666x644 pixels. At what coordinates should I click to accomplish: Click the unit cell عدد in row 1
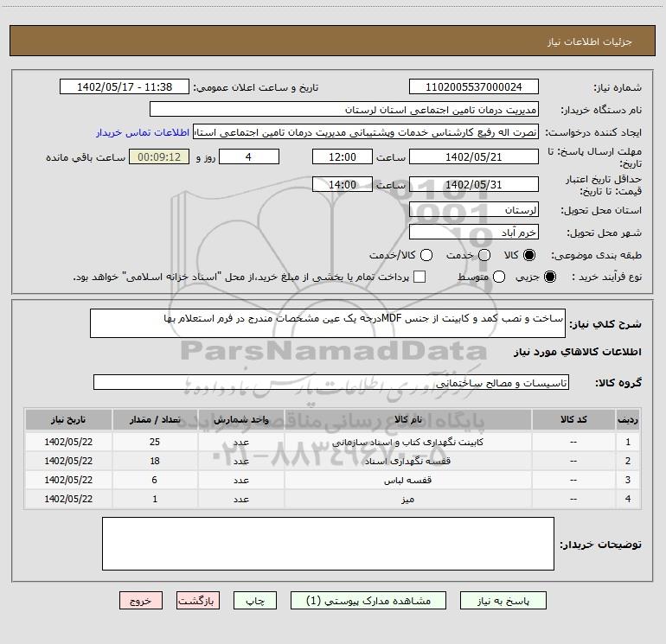tap(240, 442)
